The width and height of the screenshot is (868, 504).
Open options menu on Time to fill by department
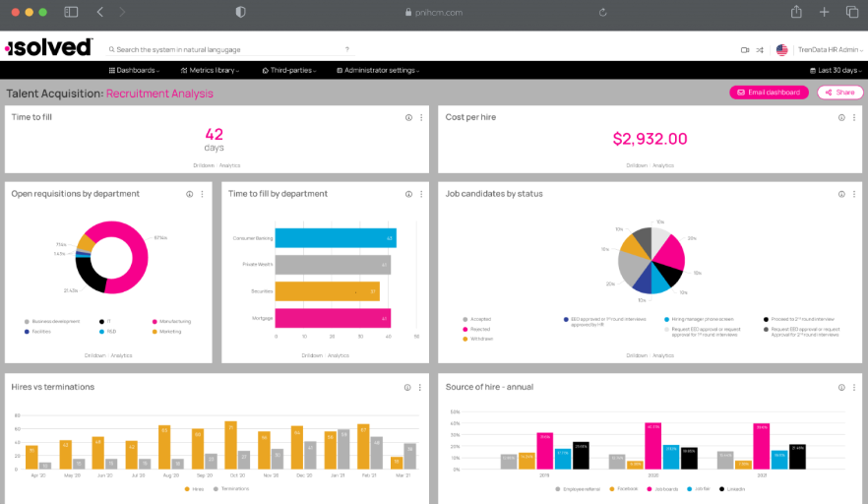[421, 194]
